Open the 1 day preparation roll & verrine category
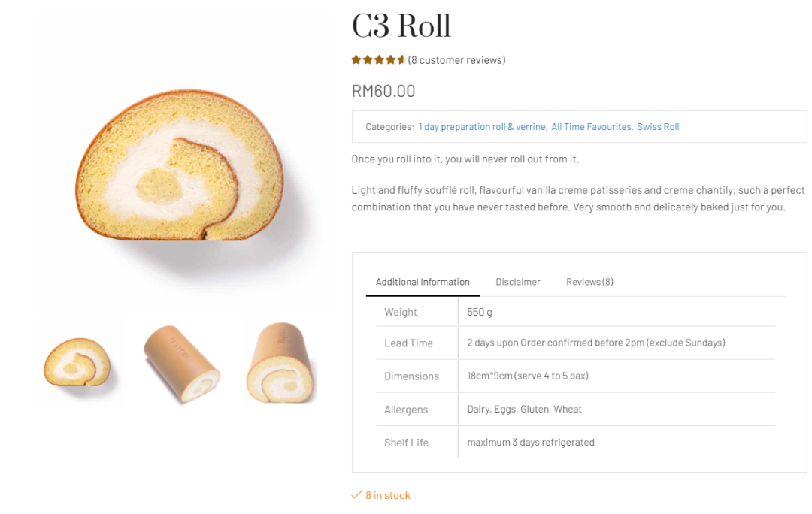 click(482, 127)
